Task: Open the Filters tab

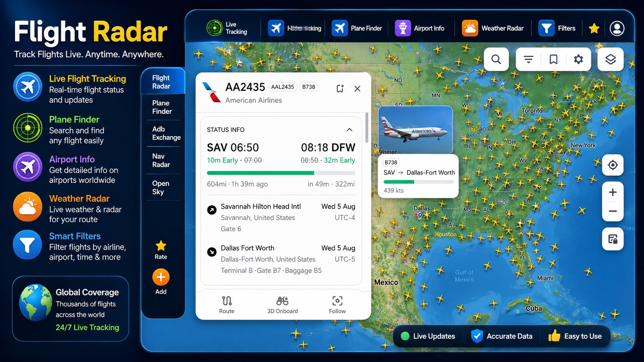Action: pos(557,28)
